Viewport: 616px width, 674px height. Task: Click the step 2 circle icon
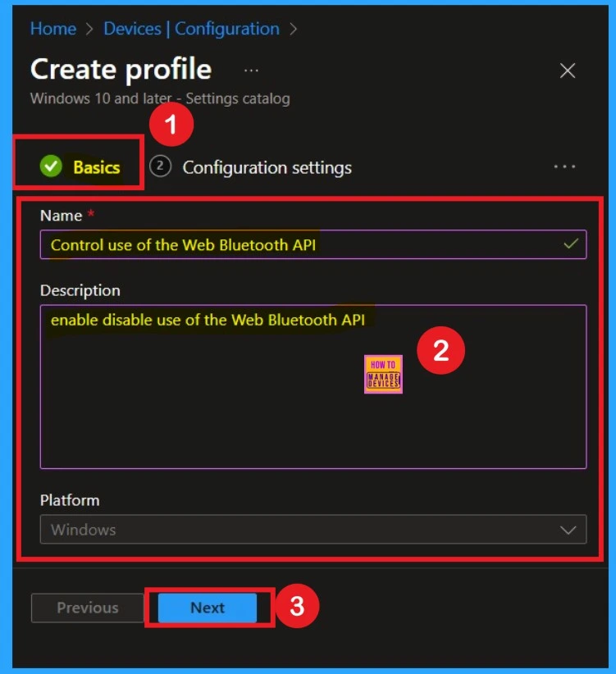160,166
